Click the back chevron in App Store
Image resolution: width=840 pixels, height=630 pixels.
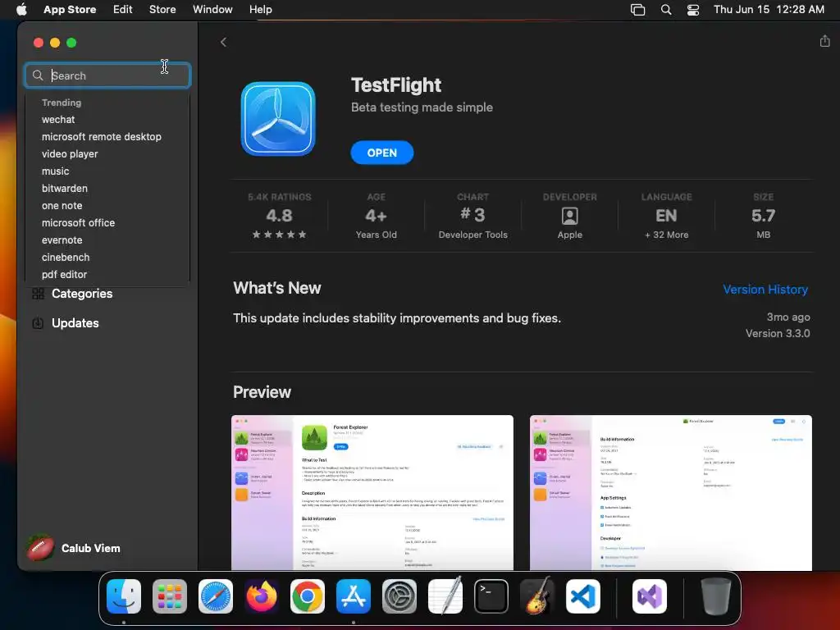click(223, 42)
